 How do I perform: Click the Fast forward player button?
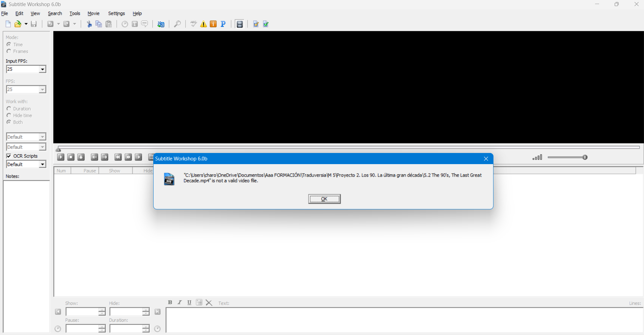(x=128, y=157)
